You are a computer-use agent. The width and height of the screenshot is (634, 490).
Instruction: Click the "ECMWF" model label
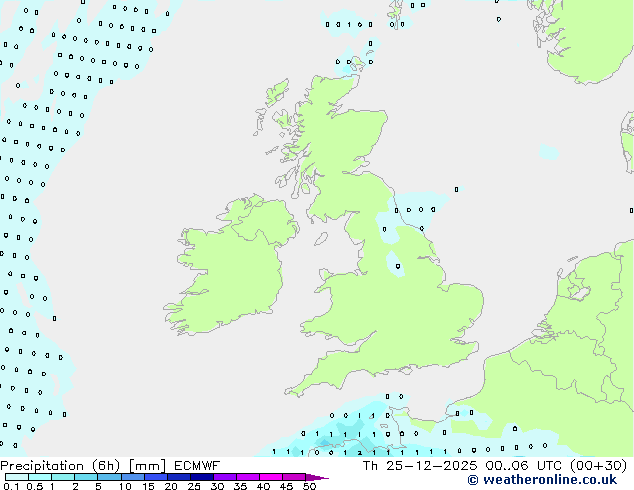pyautogui.click(x=197, y=466)
